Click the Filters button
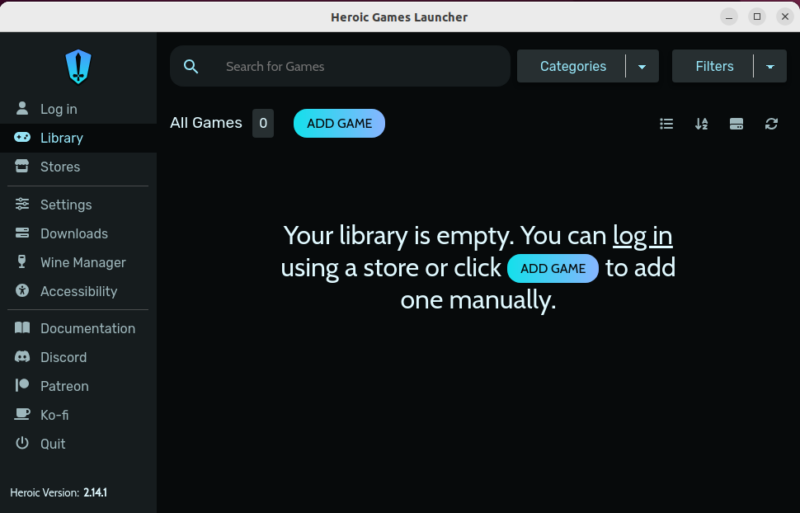This screenshot has height=513, width=800. (714, 66)
